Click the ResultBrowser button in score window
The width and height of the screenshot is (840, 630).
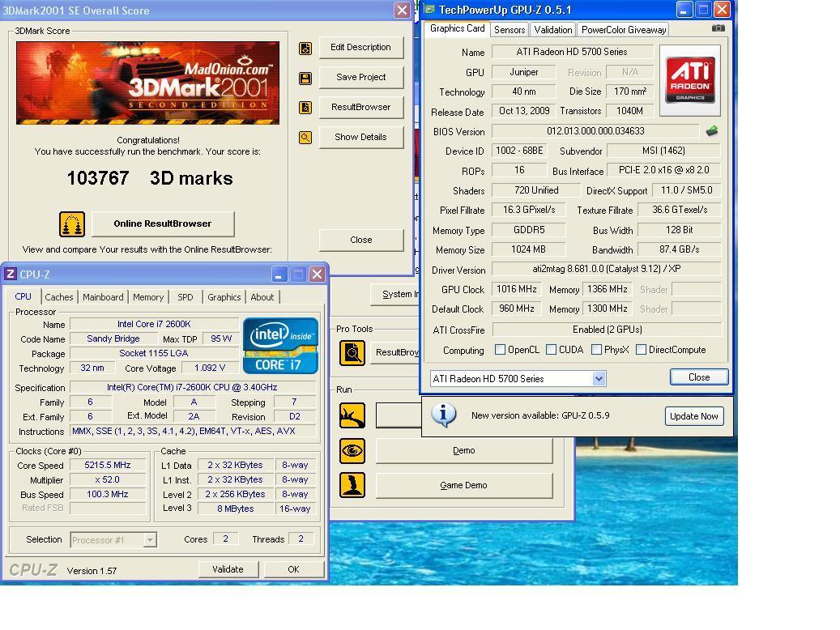(x=361, y=108)
